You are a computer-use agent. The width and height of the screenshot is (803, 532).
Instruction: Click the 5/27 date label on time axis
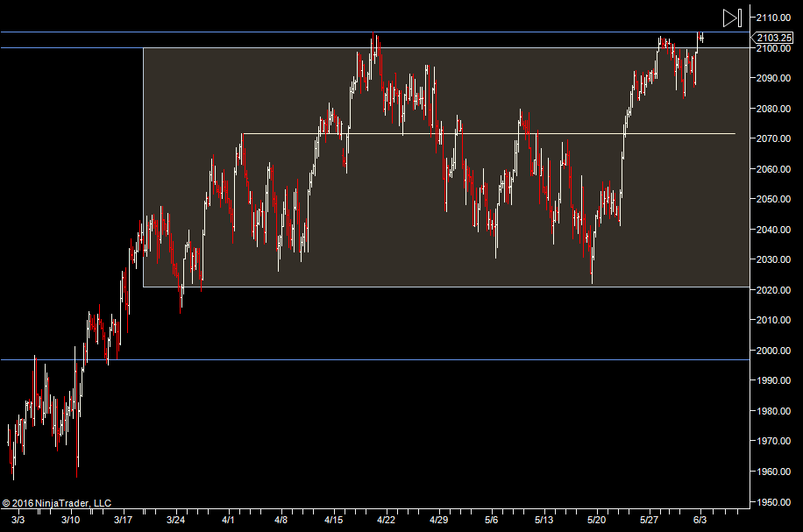[649, 520]
